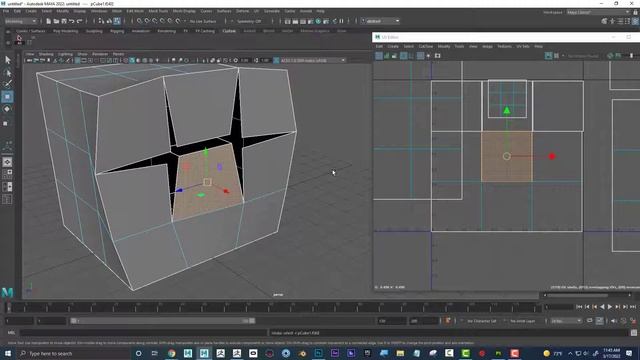The height and width of the screenshot is (360, 640).
Task: Switch to single perspective panel layout
Action: point(7,162)
